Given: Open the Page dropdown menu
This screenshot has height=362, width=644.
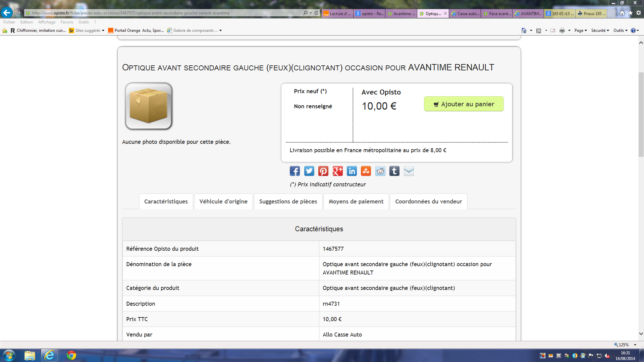Looking at the screenshot, I should click(x=581, y=31).
